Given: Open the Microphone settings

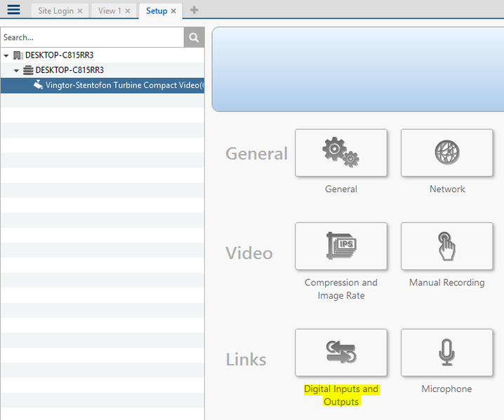Looking at the screenshot, I should (x=446, y=353).
